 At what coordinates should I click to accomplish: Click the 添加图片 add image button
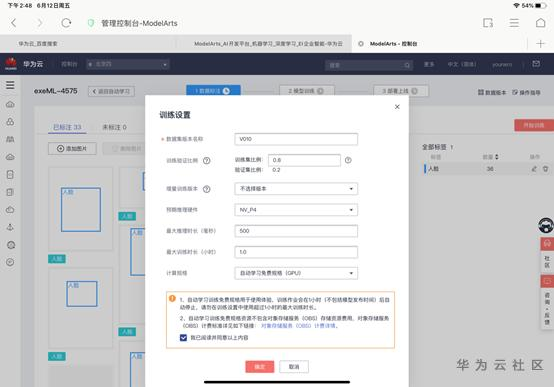[72, 148]
